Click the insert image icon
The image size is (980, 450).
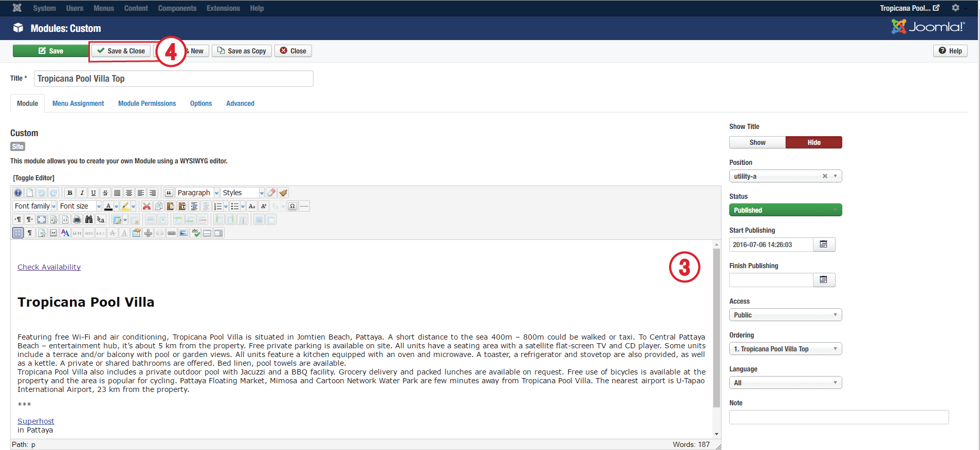point(183,233)
